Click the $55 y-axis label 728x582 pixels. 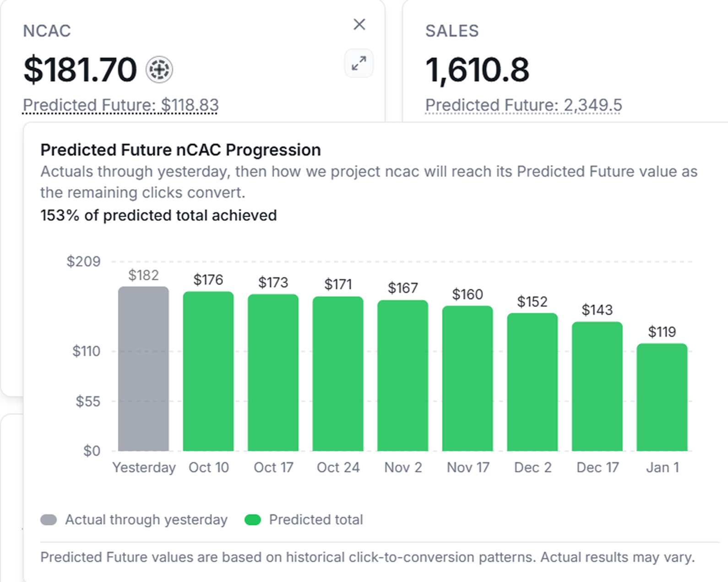pyautogui.click(x=88, y=402)
